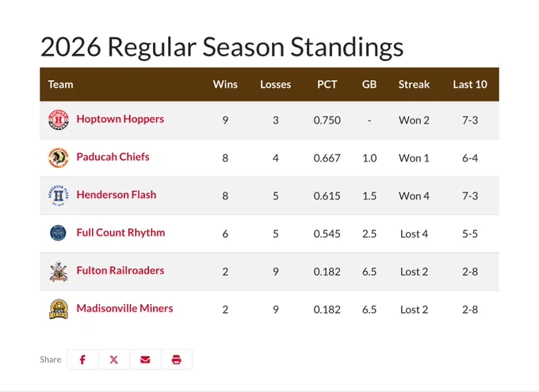Click the Wins column header
Image resolution: width=539 pixels, height=392 pixels.
225,84
